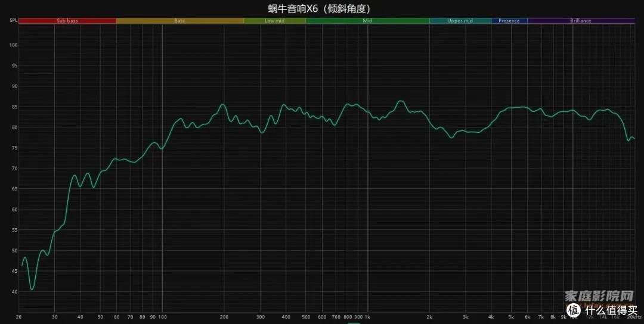Click the 20 tick on frequency axis
Screen dimensions: 644x324
point(18,317)
